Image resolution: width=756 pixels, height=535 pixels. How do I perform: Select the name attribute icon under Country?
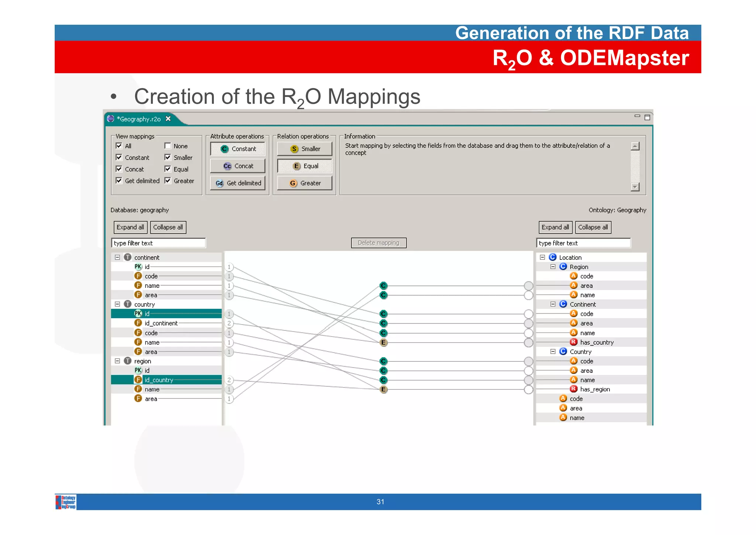pyautogui.click(x=574, y=380)
